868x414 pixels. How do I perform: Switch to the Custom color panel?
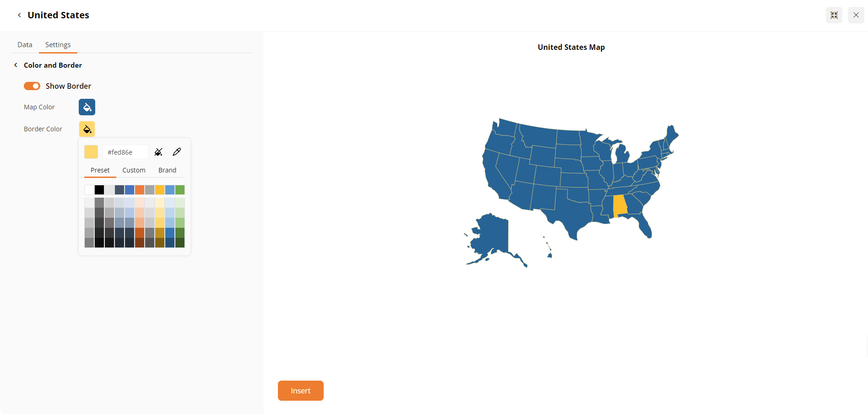coord(134,170)
